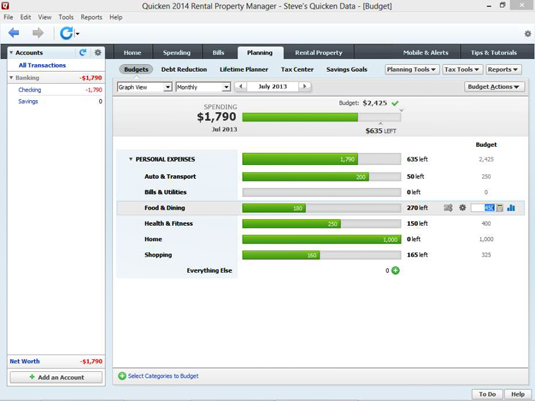
Task: Refresh accounts in the Accounts bar
Action: pyautogui.click(x=83, y=53)
